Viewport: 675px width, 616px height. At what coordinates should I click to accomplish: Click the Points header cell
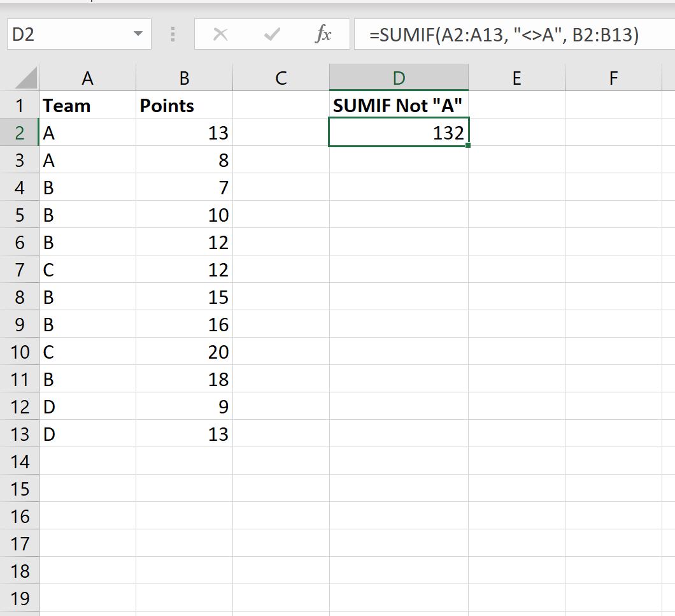(x=184, y=106)
